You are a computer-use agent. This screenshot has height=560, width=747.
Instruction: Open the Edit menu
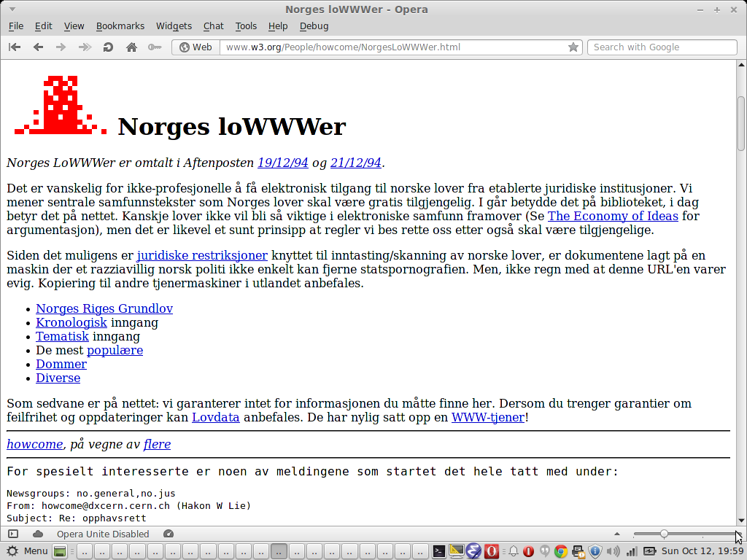[x=43, y=26]
